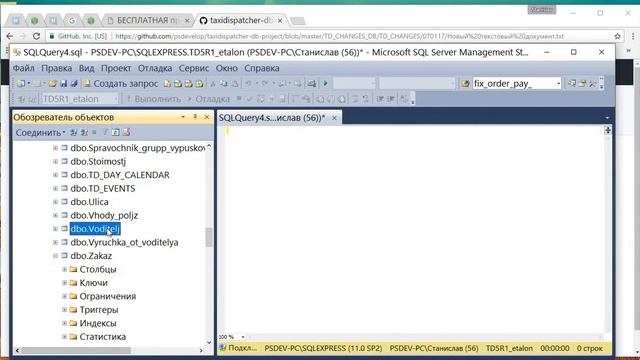Viewport: 640px width, 360px height.
Task: Click the Object Explorer horizontal scrollbar thumb
Action: tap(76, 350)
